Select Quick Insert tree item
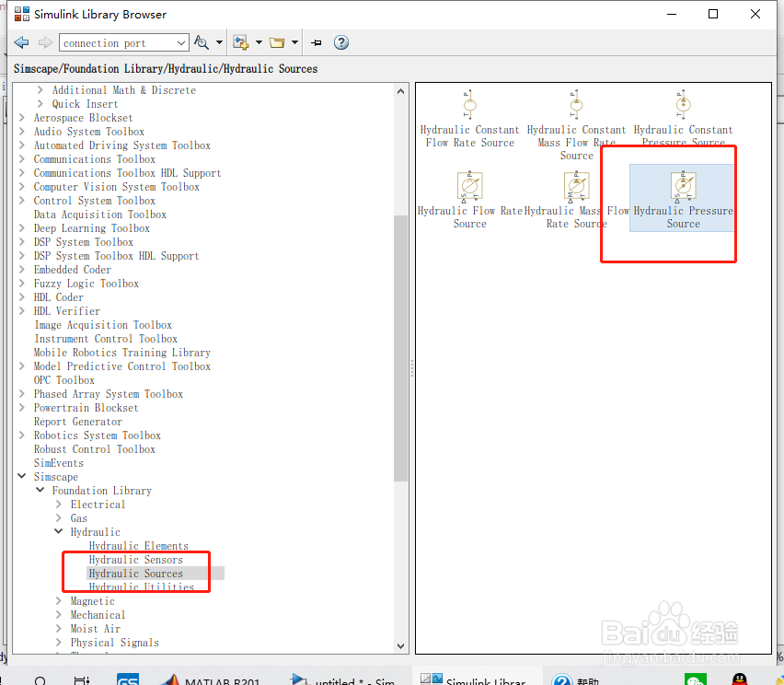 click(x=85, y=103)
